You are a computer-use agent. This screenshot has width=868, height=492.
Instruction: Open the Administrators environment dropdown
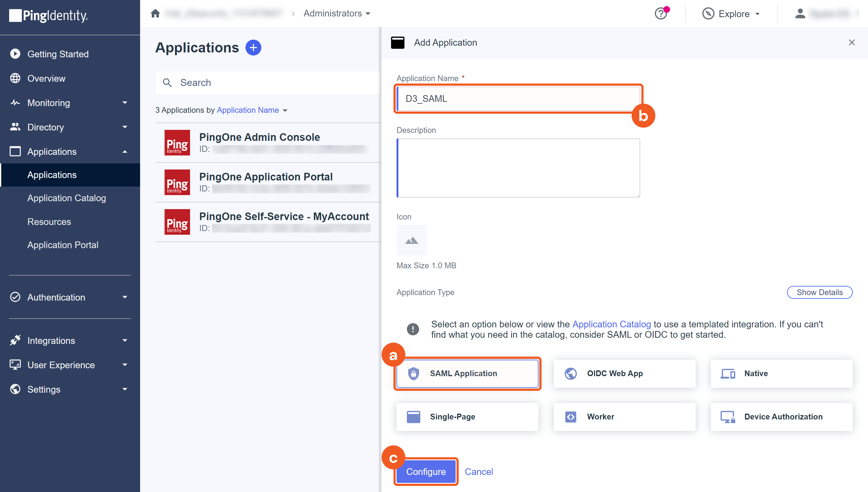pyautogui.click(x=337, y=13)
